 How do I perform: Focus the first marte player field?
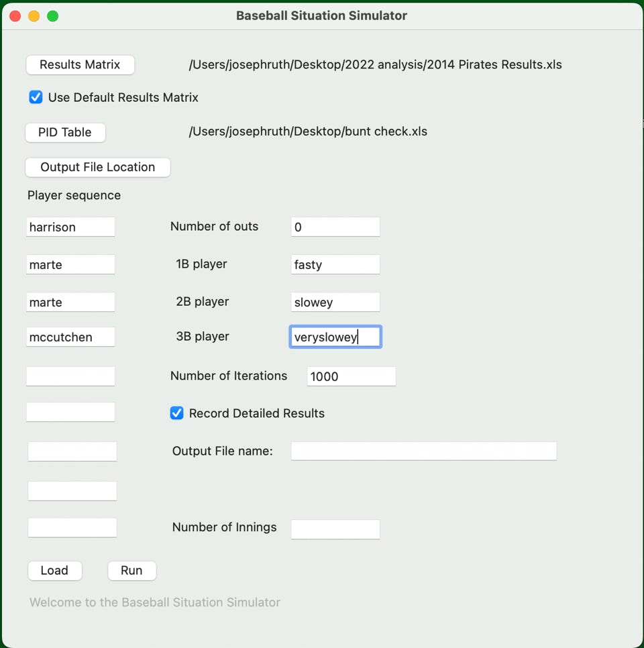70,264
